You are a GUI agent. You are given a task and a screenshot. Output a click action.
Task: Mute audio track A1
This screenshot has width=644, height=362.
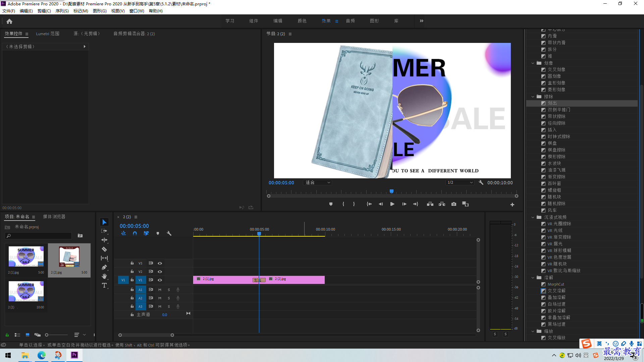pos(160,290)
